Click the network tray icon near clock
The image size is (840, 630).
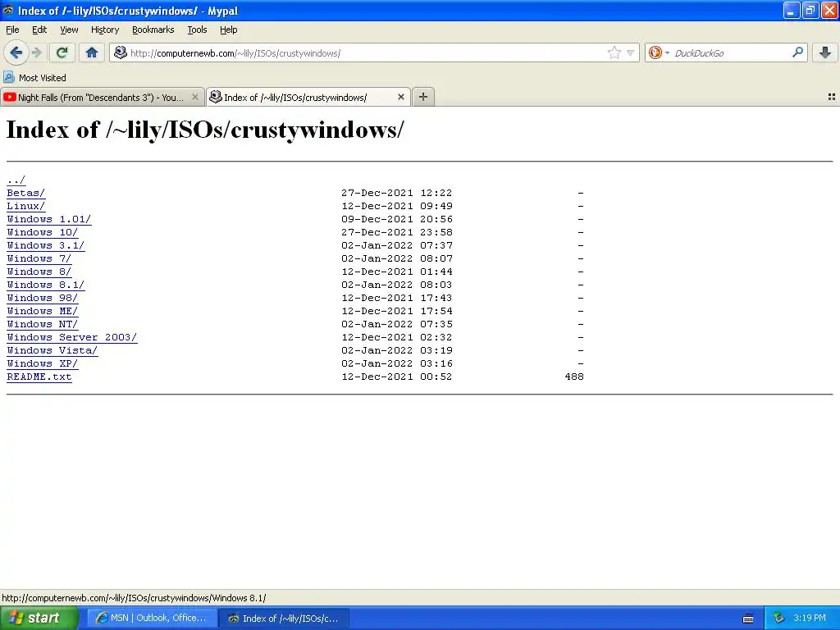[x=778, y=619]
